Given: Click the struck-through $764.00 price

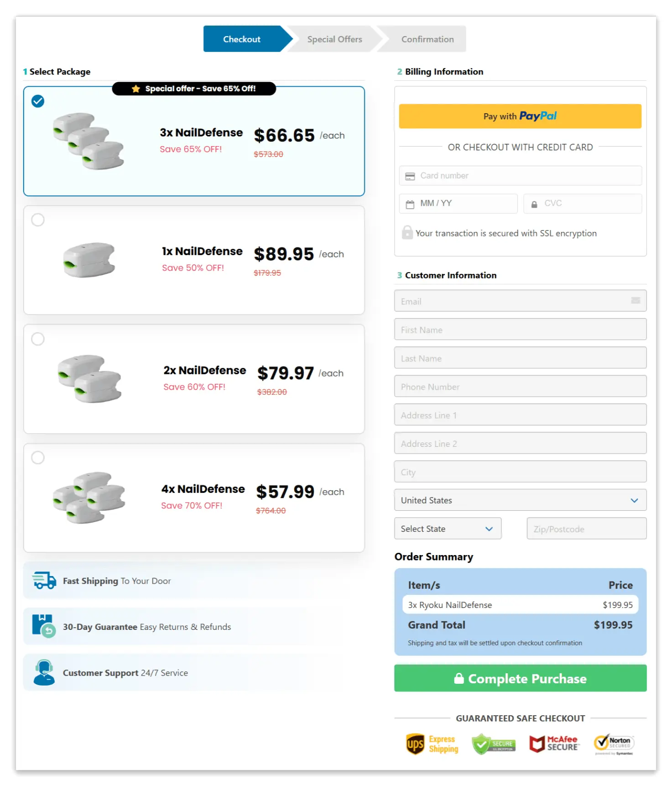Looking at the screenshot, I should click(271, 511).
